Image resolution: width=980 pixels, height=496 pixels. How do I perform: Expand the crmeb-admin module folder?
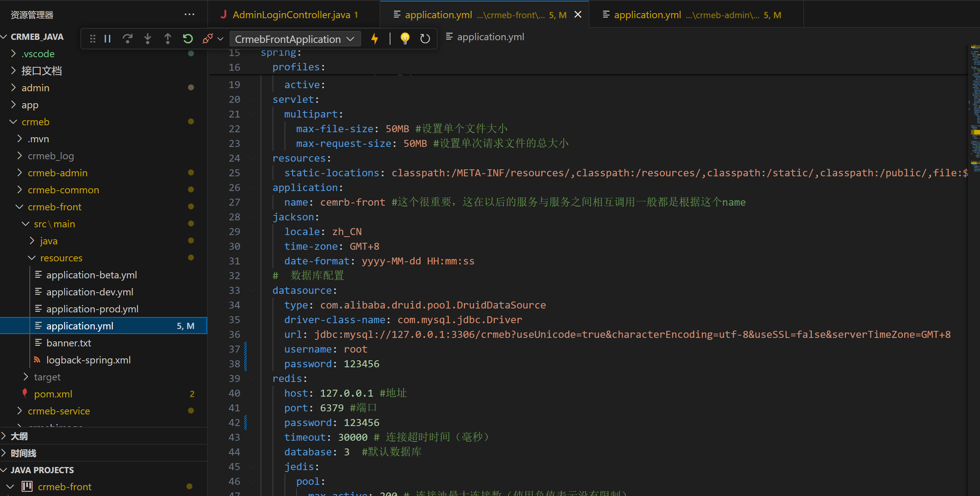point(20,172)
